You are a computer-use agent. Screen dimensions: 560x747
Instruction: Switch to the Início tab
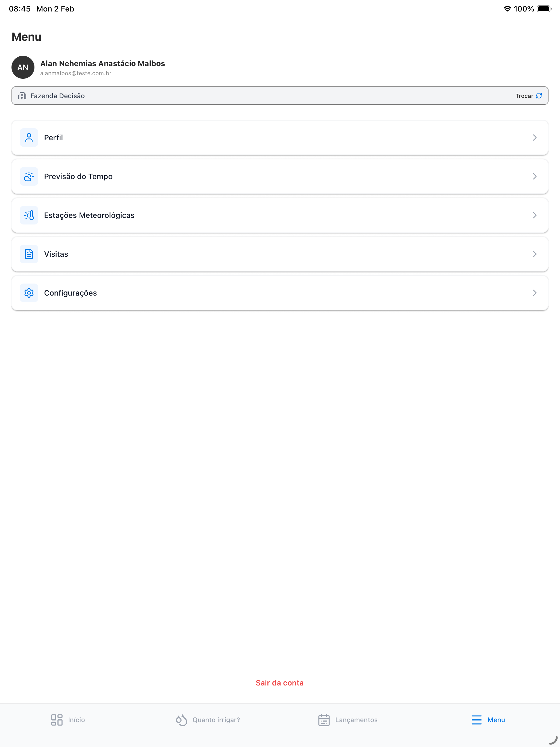tap(68, 720)
